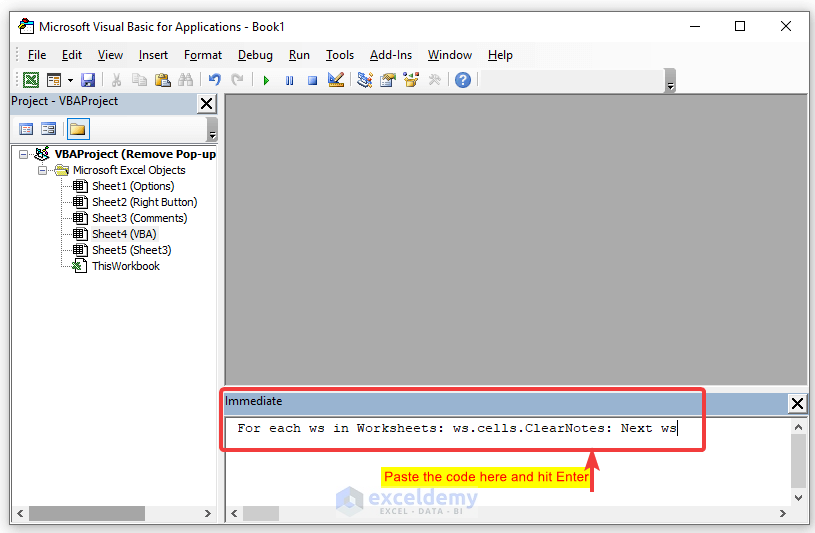Open the Add-Ins menu
This screenshot has height=533, width=815.
390,55
